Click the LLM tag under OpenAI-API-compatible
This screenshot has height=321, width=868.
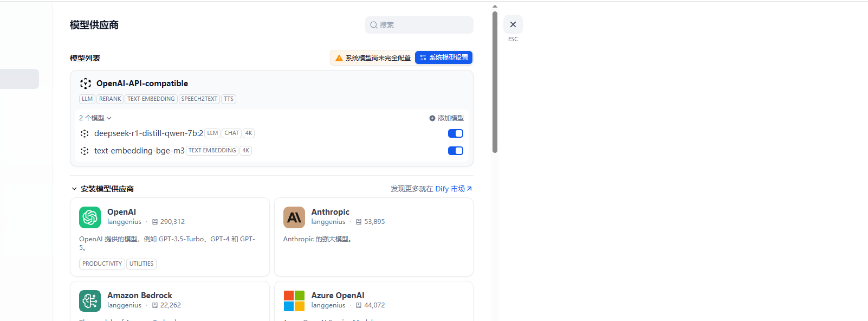(x=87, y=99)
